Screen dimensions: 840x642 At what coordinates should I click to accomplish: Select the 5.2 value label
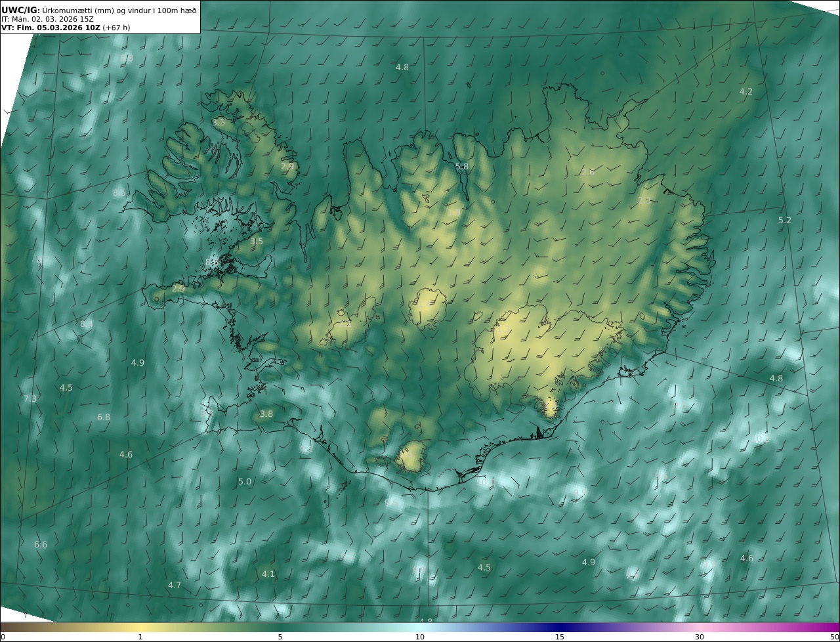[x=785, y=220]
